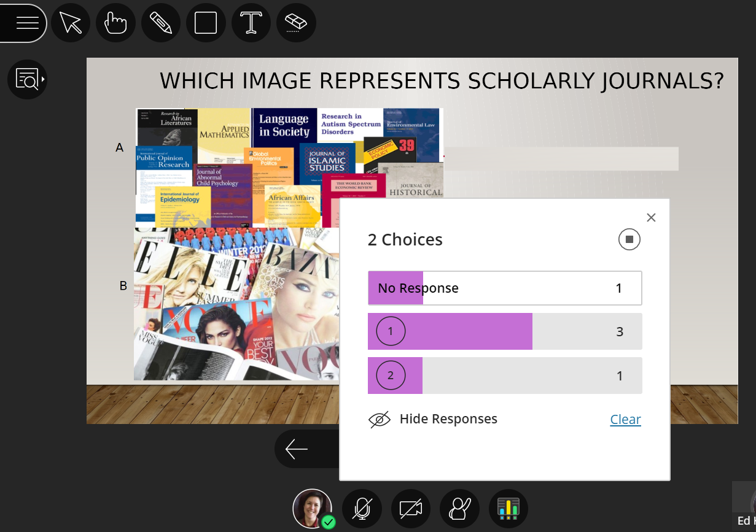Close the poll results panel
Screen dimensions: 756x532
tap(651, 217)
